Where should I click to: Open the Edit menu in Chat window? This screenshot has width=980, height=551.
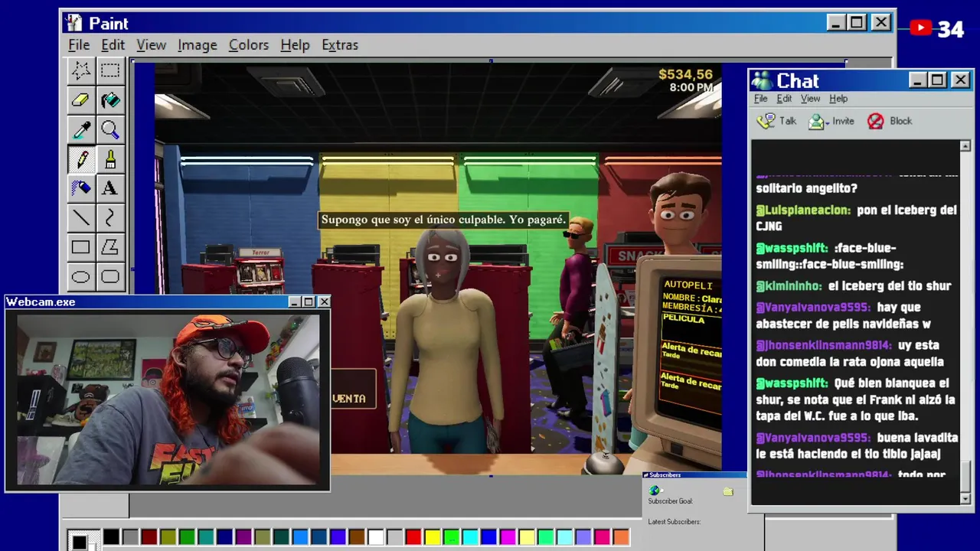coord(784,99)
